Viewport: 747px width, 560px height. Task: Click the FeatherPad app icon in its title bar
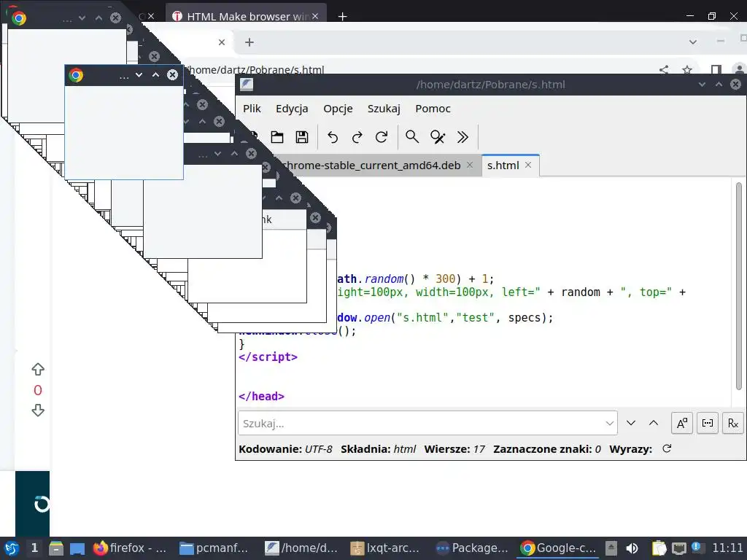[x=247, y=85]
